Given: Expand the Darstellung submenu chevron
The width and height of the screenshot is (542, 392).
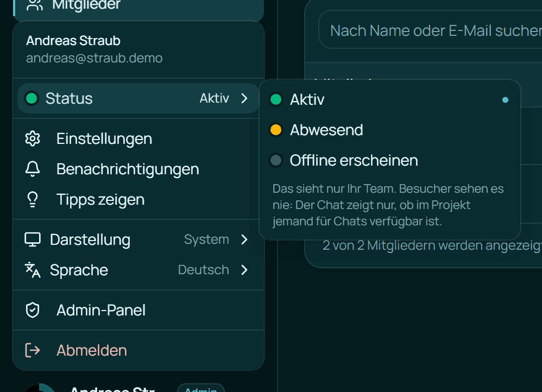Looking at the screenshot, I should pos(244,239).
